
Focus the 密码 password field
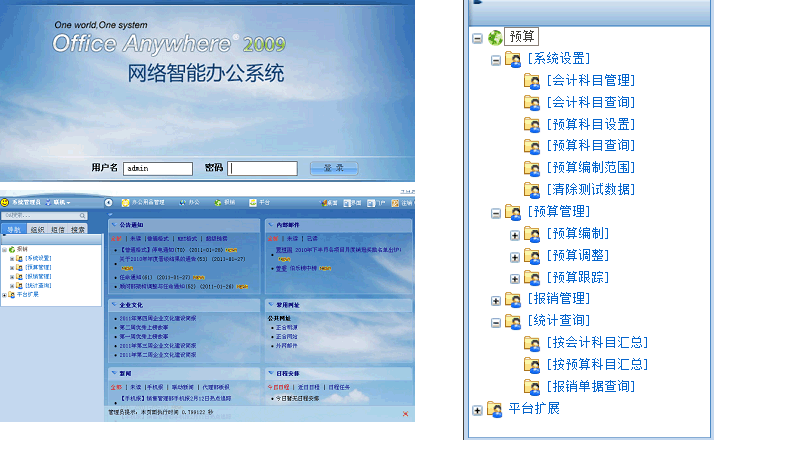(x=262, y=168)
